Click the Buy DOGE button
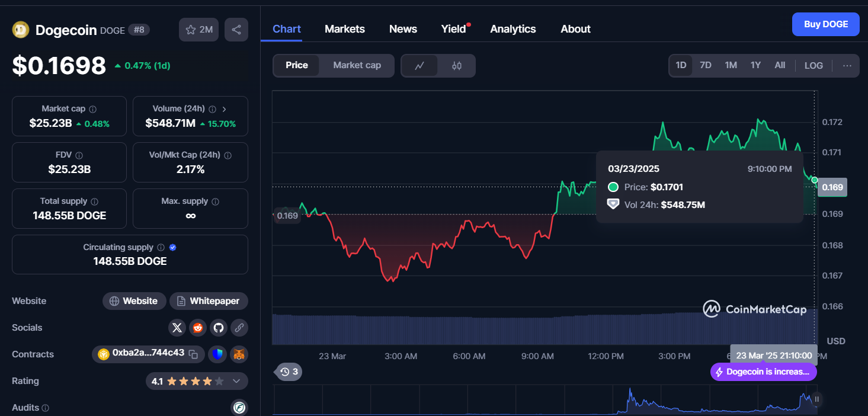The width and height of the screenshot is (868, 416). point(825,24)
